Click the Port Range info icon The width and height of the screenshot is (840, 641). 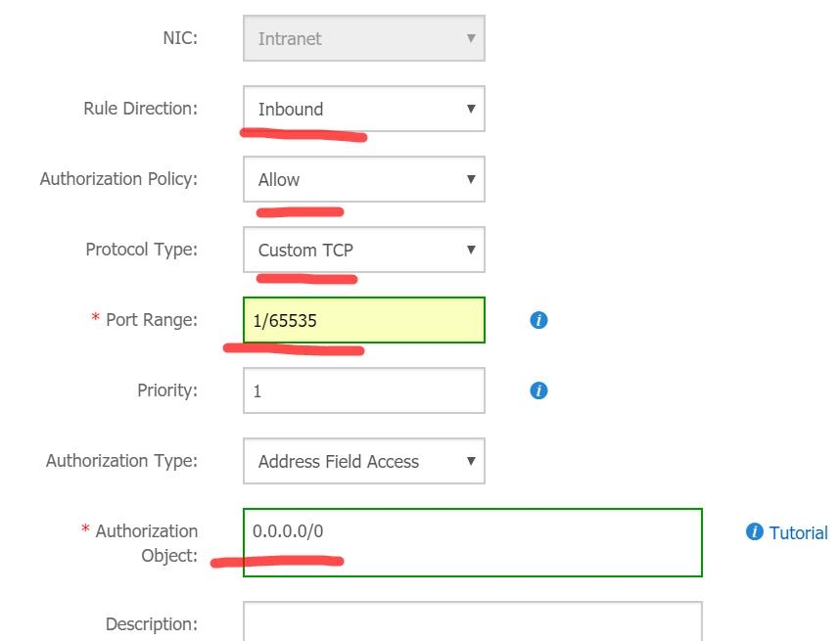pyautogui.click(x=538, y=320)
